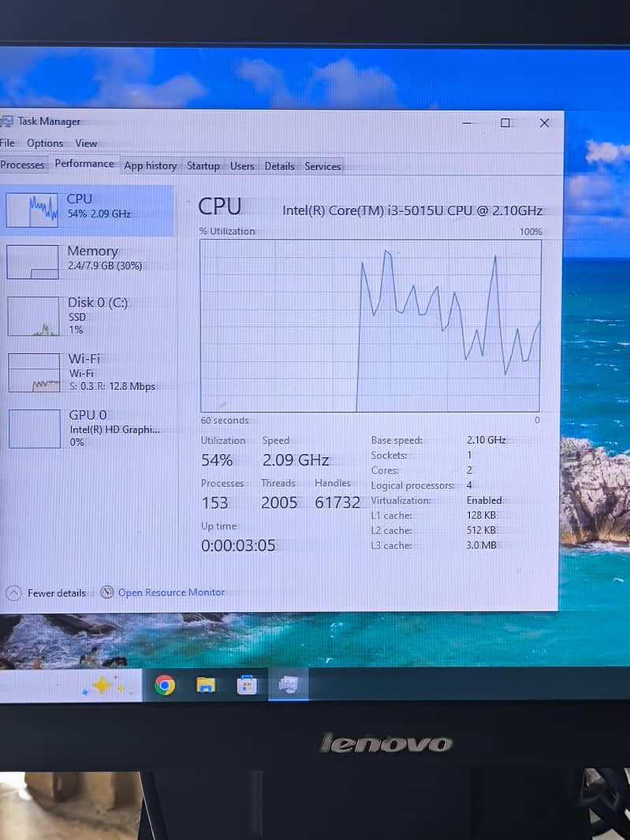630x840 pixels.
Task: Click the '153' processes count
Action: (x=214, y=503)
